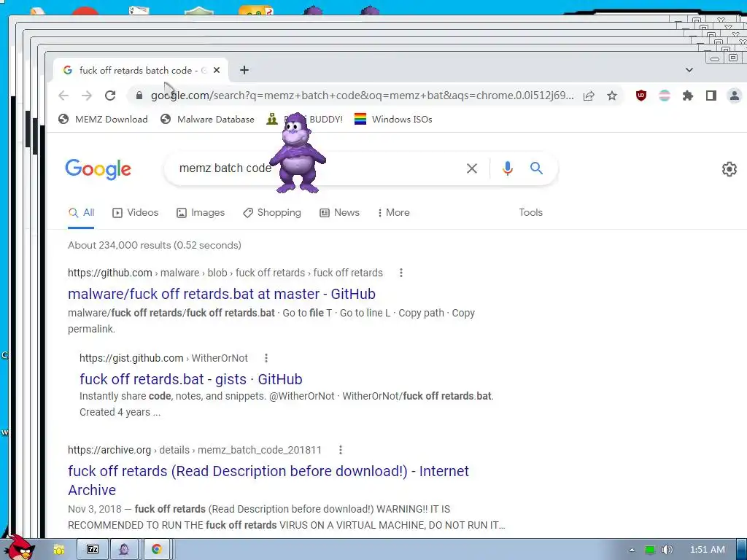Clear the search box with the X

point(472,168)
